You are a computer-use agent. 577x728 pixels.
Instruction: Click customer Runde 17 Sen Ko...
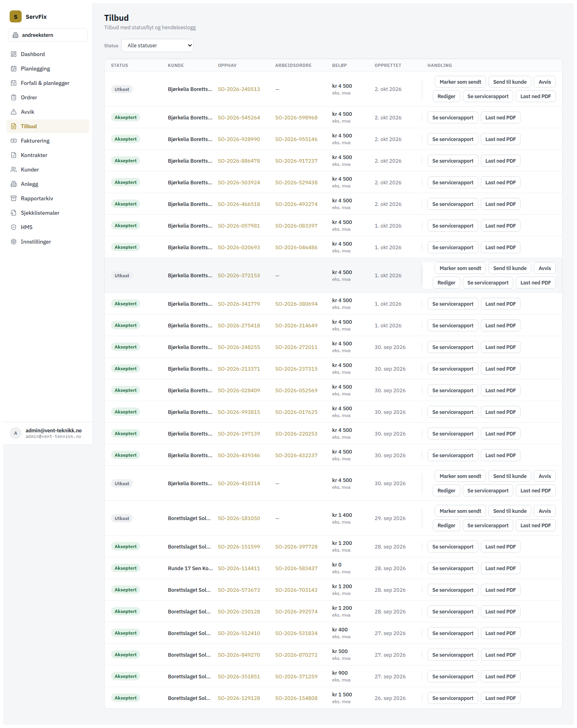tap(190, 568)
